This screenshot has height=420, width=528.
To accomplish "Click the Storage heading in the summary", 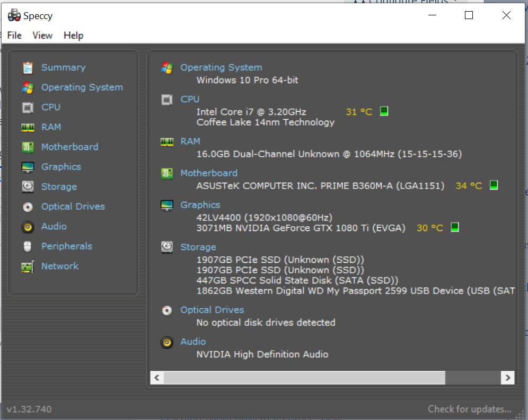I will [x=198, y=247].
